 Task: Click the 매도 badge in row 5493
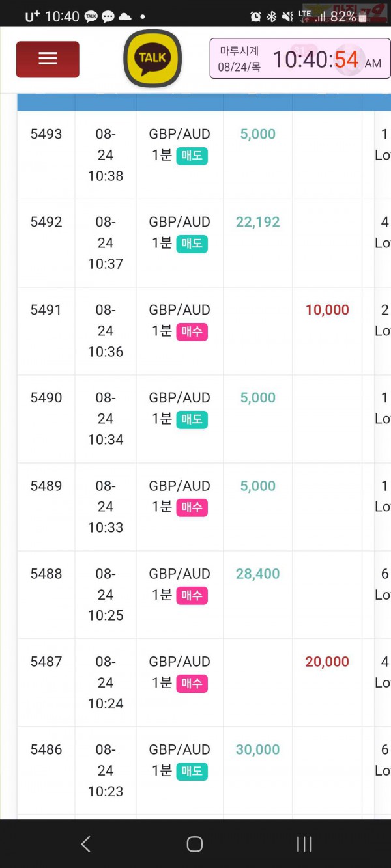point(192,156)
